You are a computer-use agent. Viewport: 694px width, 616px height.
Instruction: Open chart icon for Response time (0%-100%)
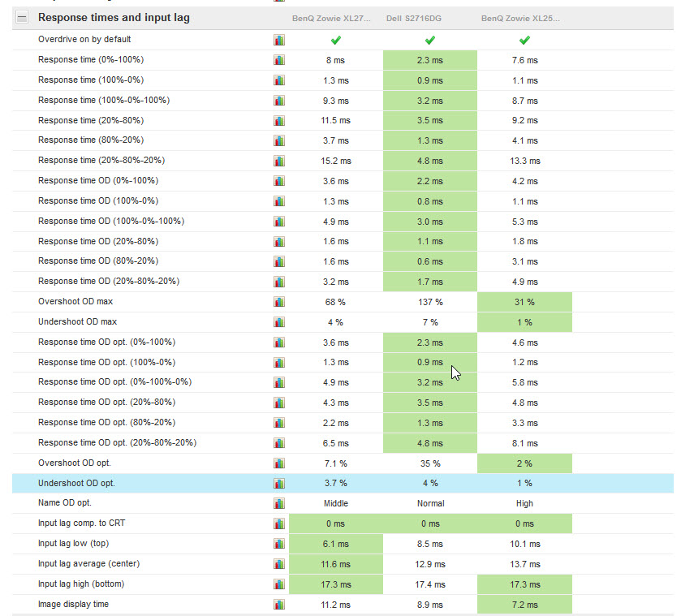[x=279, y=60]
